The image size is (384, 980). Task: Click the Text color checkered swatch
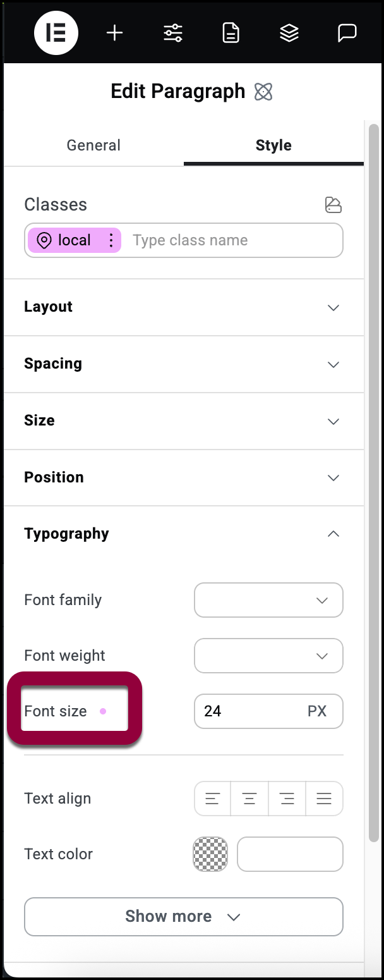210,854
